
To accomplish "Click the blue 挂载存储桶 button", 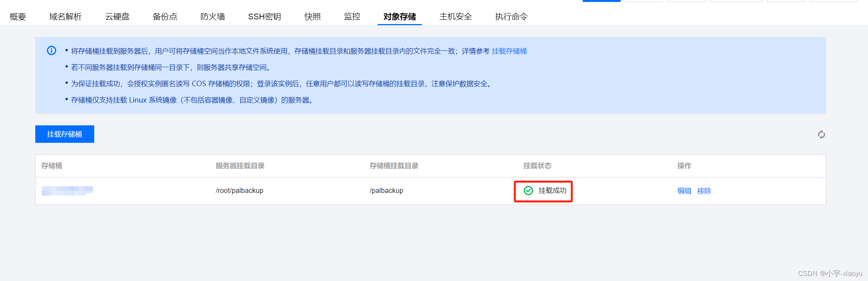I will tap(65, 134).
